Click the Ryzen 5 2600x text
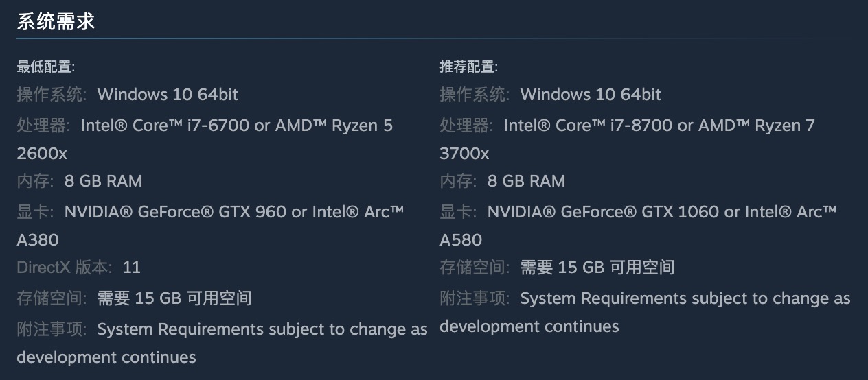The width and height of the screenshot is (868, 380). click(205, 139)
